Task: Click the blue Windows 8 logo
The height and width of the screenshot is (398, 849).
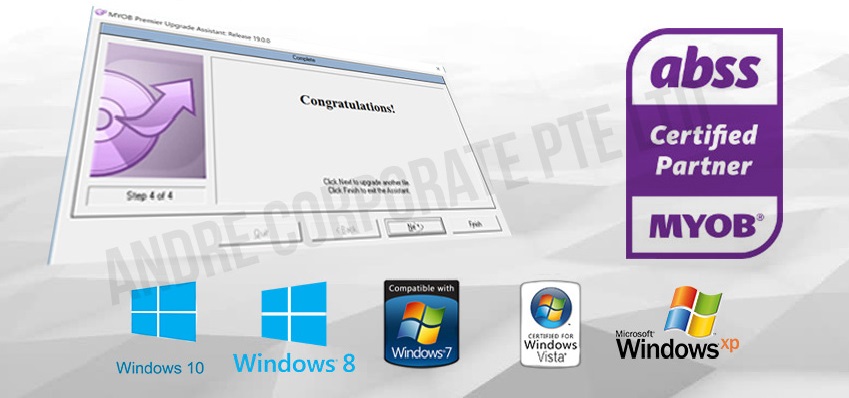Action: [x=294, y=314]
